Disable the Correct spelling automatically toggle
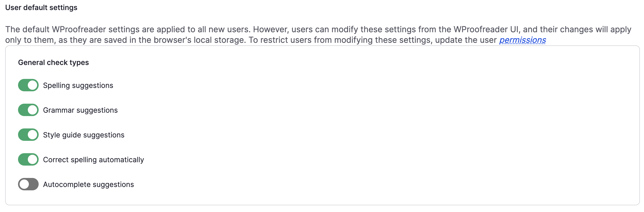Viewport: 644px width, 212px height. pos(28,159)
